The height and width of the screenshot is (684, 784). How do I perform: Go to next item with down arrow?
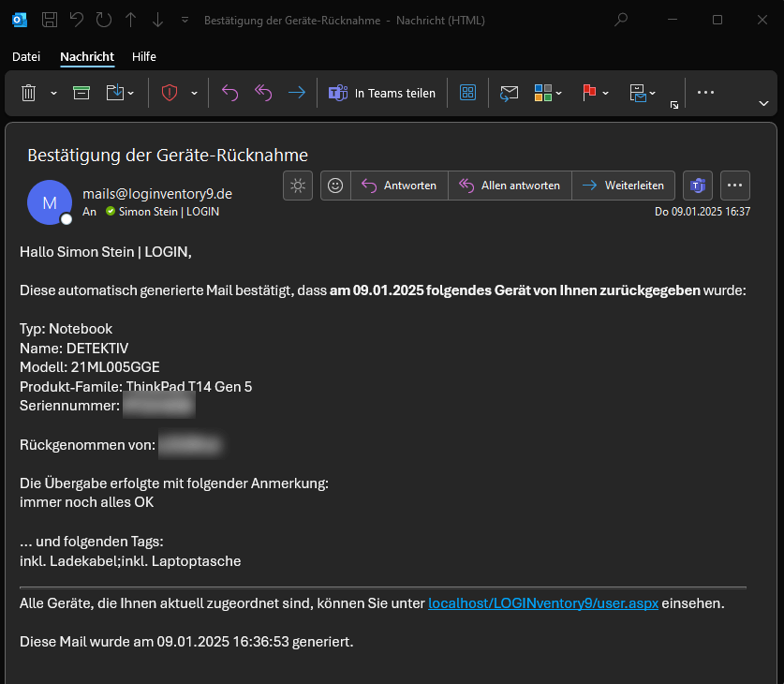(x=158, y=20)
